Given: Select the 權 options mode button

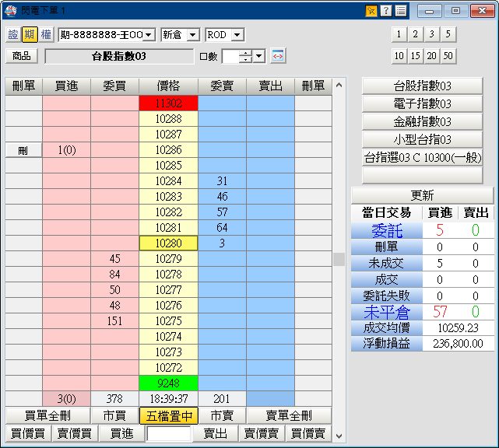Looking at the screenshot, I should click(45, 34).
